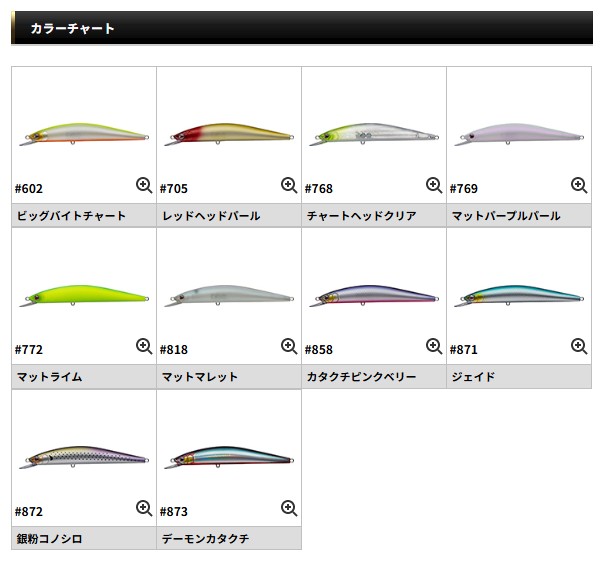The width and height of the screenshot is (605, 564).
Task: Click the zoom icon for #858
Action: click(x=434, y=347)
